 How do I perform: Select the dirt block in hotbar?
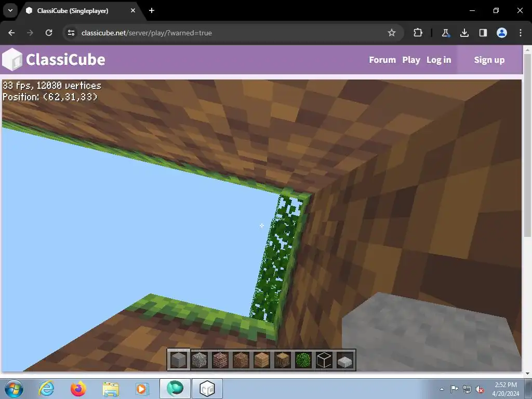click(x=241, y=360)
